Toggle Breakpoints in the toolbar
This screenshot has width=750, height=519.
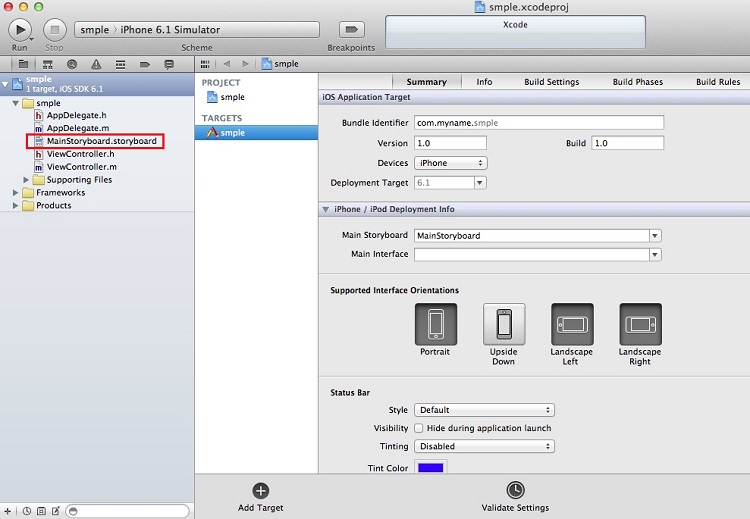352,30
